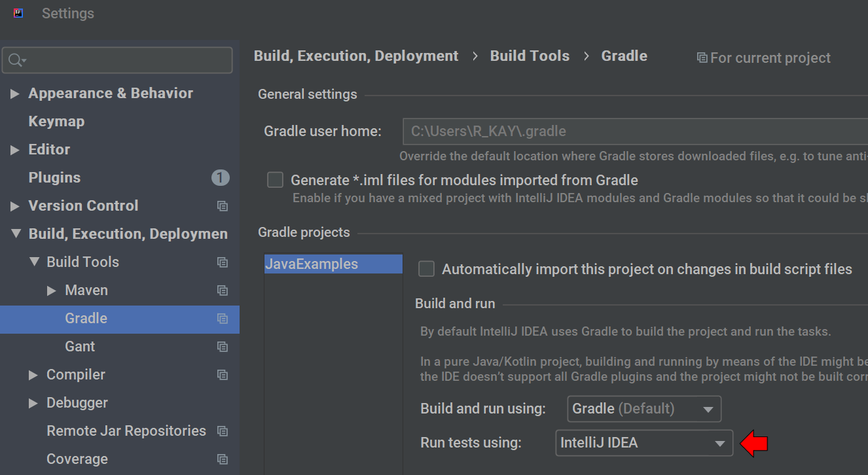Open the Build and run using dropdown
Screen dimensions: 868x475
(644, 409)
